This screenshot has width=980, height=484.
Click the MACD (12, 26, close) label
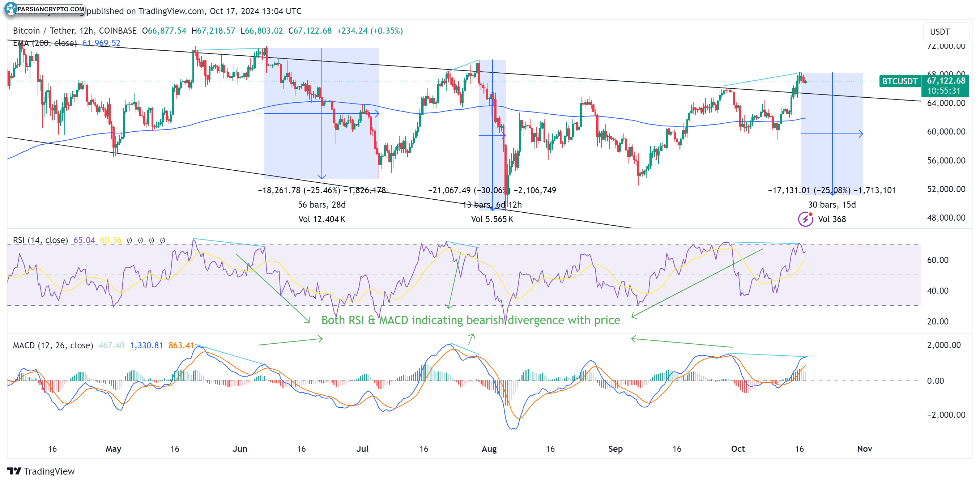pyautogui.click(x=53, y=345)
